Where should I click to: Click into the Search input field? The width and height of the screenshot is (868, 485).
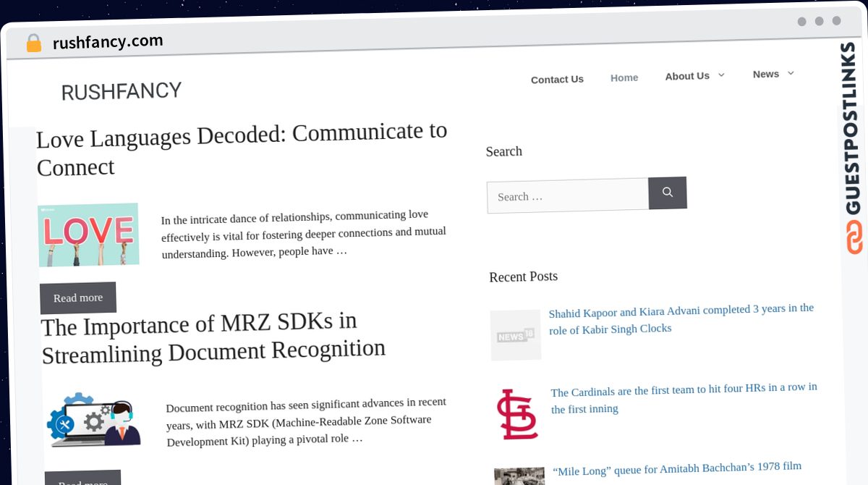[568, 195]
